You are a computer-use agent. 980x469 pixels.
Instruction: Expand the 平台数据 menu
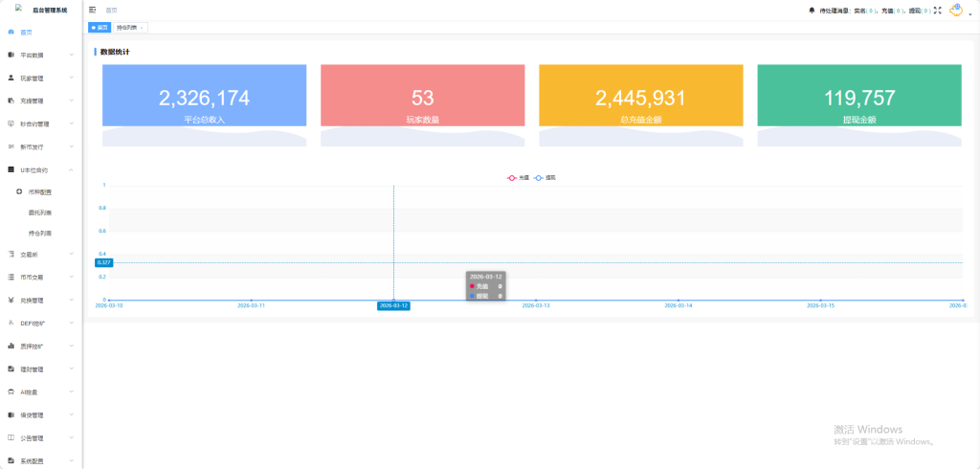[x=72, y=55]
